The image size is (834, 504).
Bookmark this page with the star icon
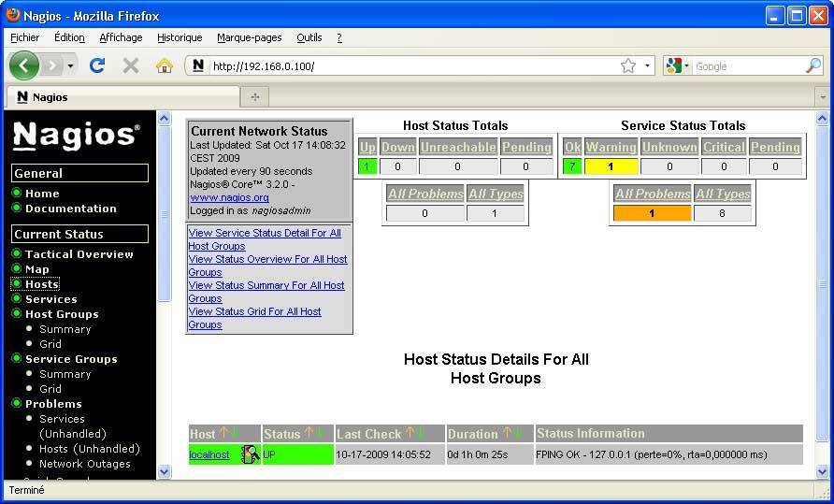coord(628,66)
